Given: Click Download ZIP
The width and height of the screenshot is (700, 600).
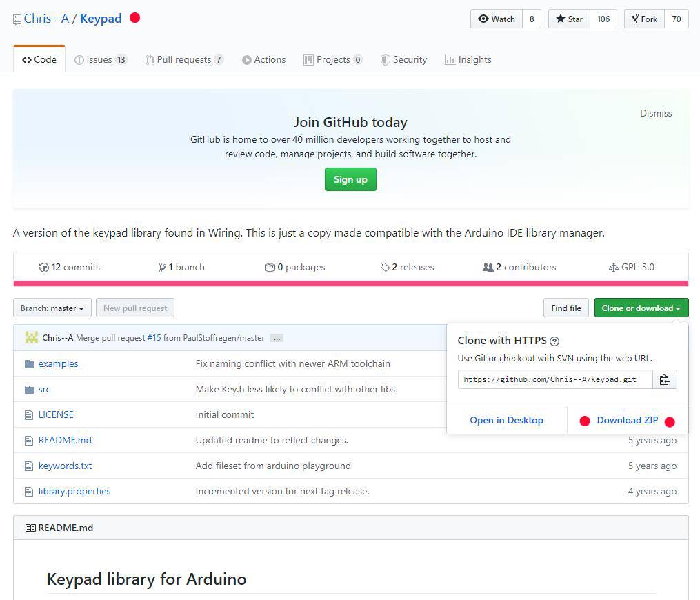Looking at the screenshot, I should point(627,421).
